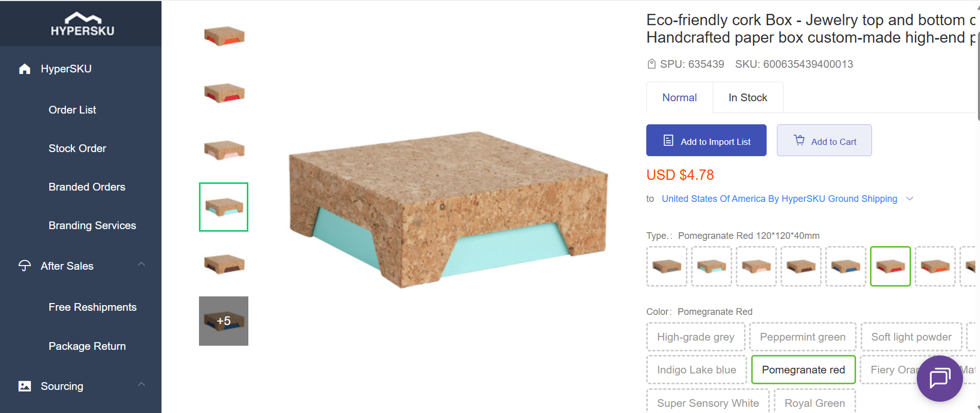Image resolution: width=980 pixels, height=413 pixels.
Task: Select the Indigo Lake blue swatch
Action: [x=696, y=369]
